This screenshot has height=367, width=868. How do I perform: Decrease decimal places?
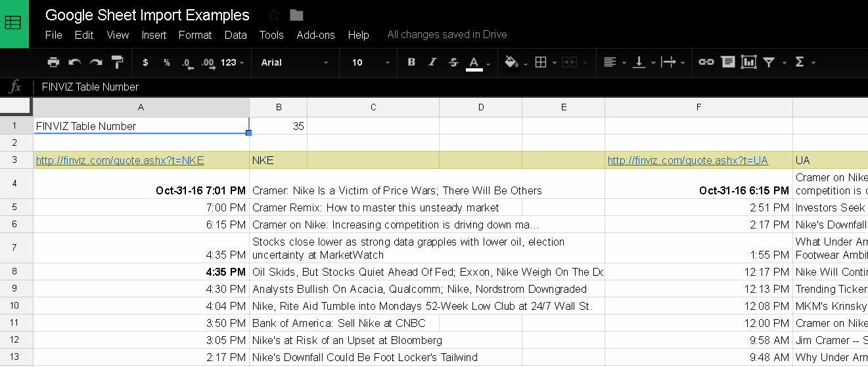(187, 62)
